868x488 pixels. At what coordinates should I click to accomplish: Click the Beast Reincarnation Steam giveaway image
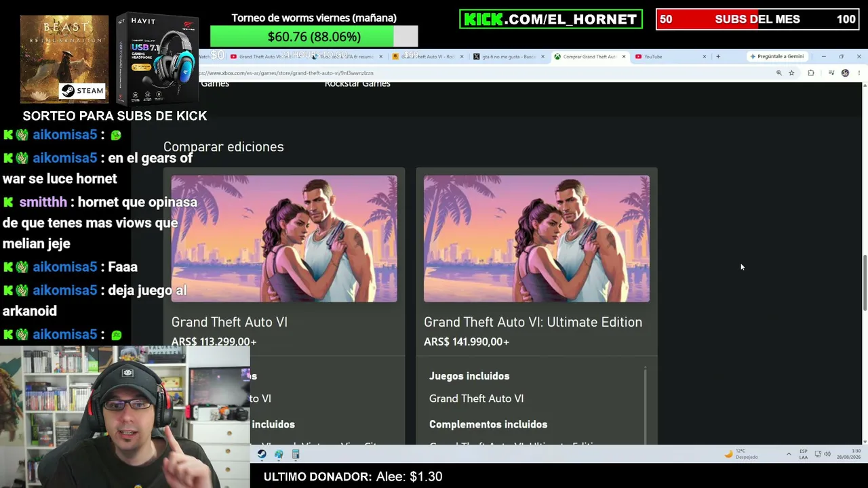point(64,59)
